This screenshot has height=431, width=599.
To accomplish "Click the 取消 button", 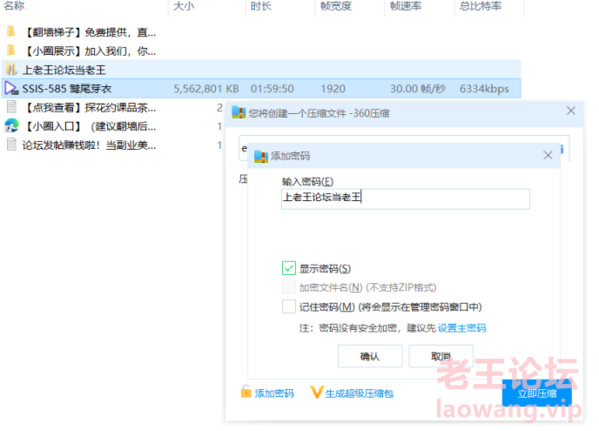I will [x=441, y=356].
